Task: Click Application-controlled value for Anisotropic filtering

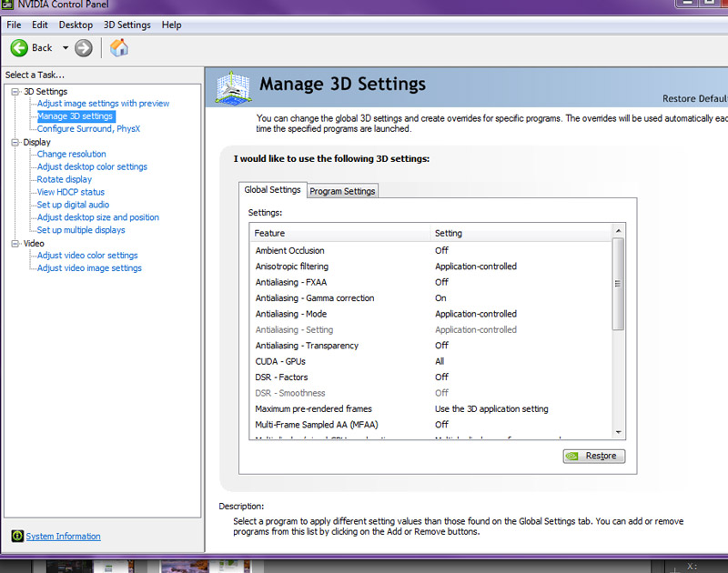Action: click(476, 266)
